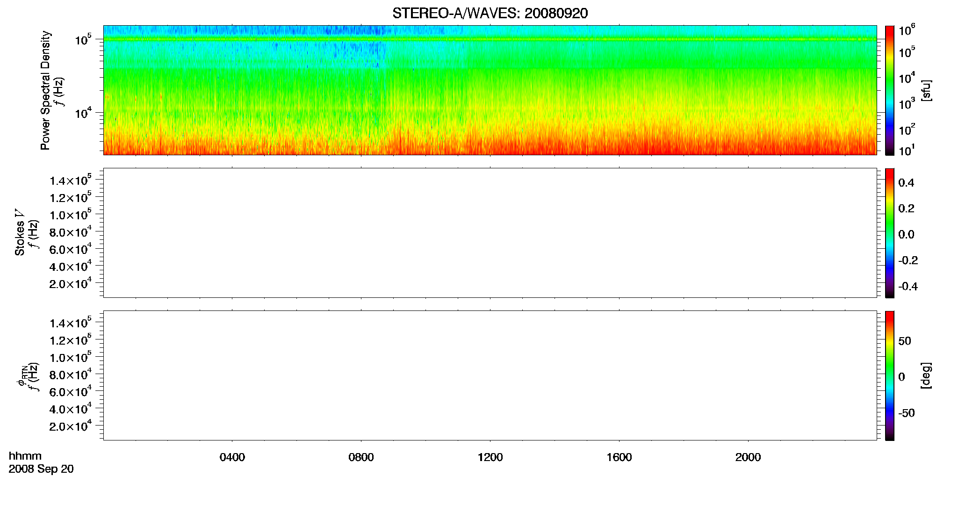Click the 0.4 tick on Stokes colorbar
The image size is (980, 505).
click(906, 183)
